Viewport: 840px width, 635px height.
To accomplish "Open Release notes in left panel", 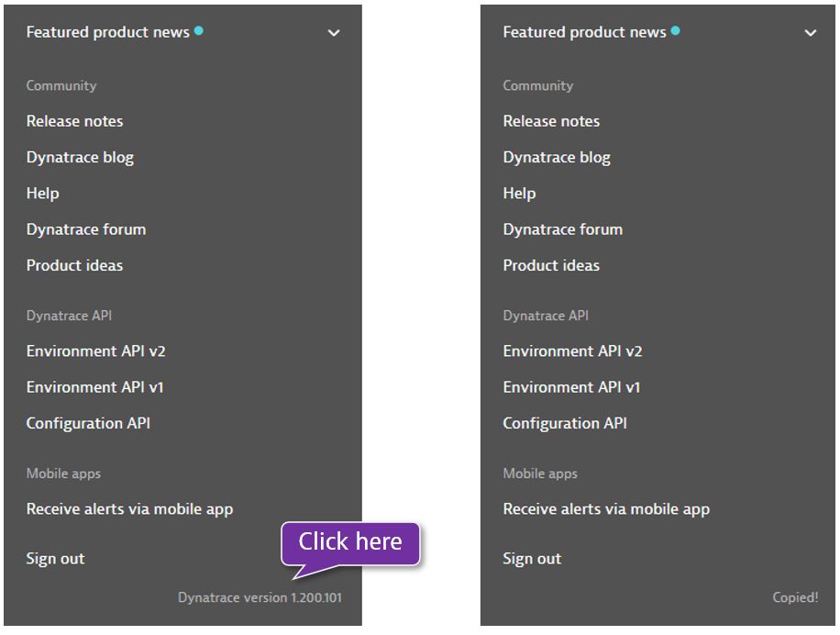I will pos(74,121).
